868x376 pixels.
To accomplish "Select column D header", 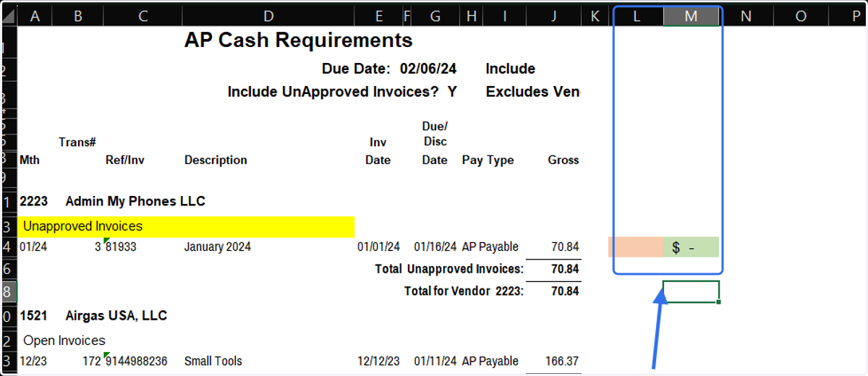I will point(268,16).
